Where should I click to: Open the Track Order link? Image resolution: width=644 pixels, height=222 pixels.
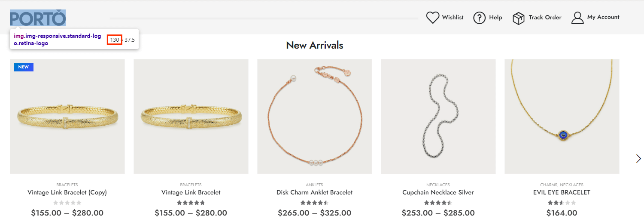point(545,18)
